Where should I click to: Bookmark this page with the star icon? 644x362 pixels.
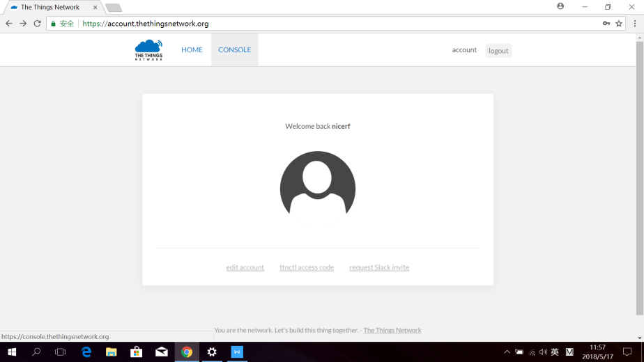coord(618,24)
